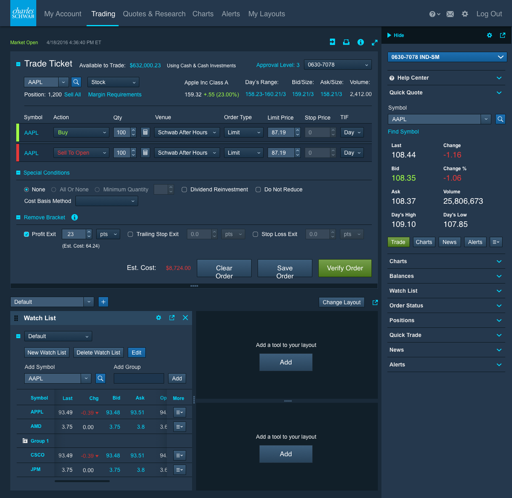Image resolution: width=512 pixels, height=498 pixels.
Task: Open settings gear in top navigation
Action: (465, 14)
